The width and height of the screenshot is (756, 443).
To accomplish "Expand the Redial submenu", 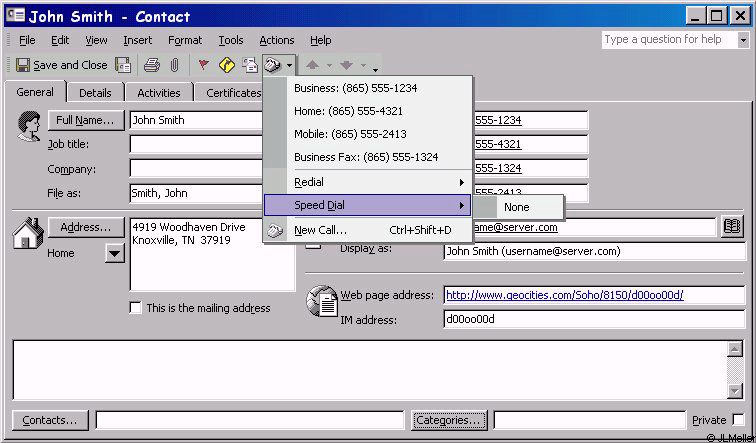I will (367, 182).
